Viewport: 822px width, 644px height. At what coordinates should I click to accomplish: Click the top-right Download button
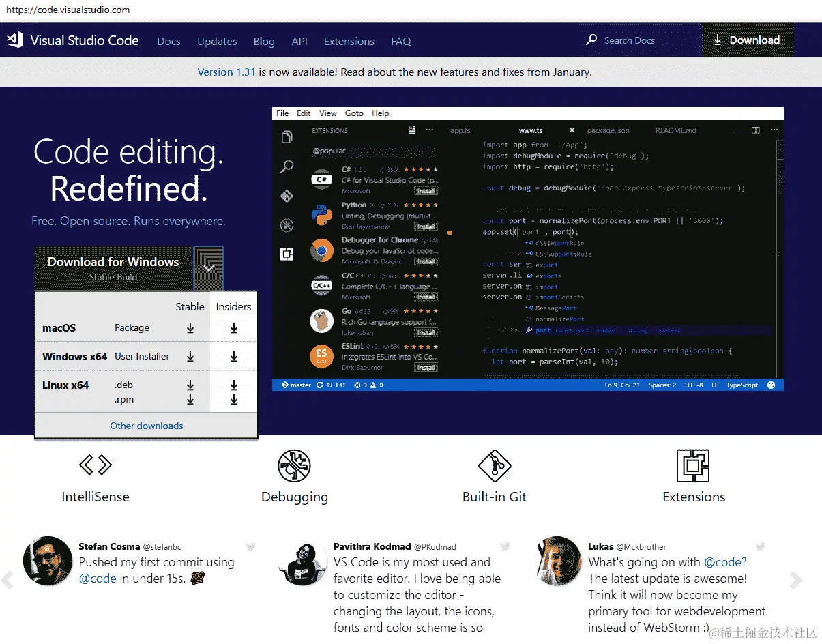(x=748, y=40)
